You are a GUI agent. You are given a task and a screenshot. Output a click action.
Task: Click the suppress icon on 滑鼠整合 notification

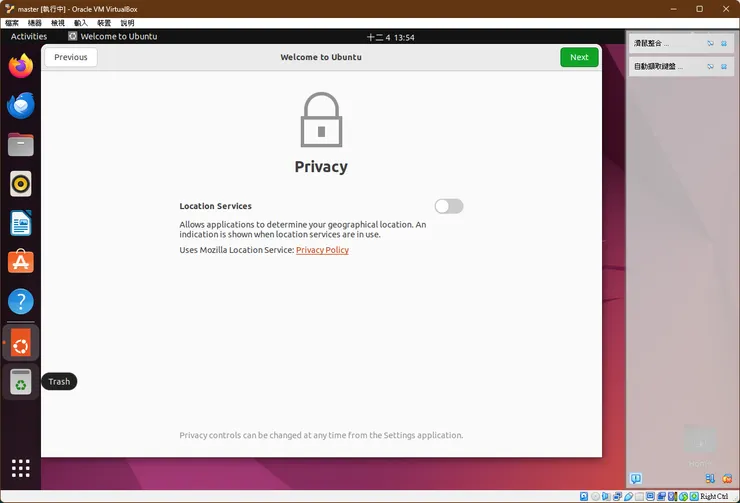point(710,43)
